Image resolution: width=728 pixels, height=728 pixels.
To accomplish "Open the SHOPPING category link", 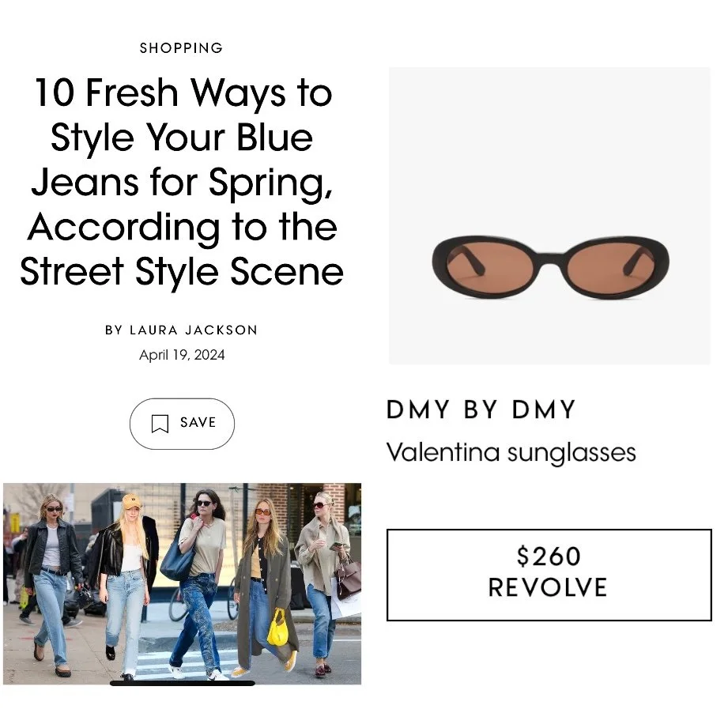I will [182, 47].
